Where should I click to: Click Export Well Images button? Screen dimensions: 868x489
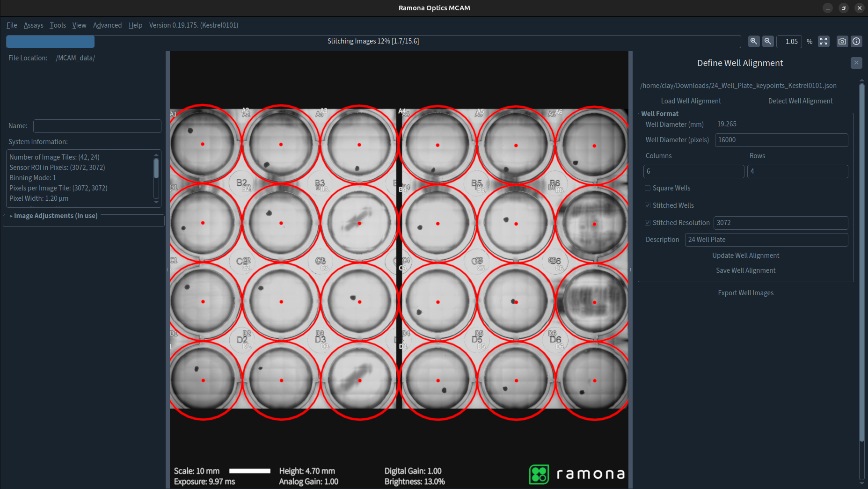click(x=745, y=293)
